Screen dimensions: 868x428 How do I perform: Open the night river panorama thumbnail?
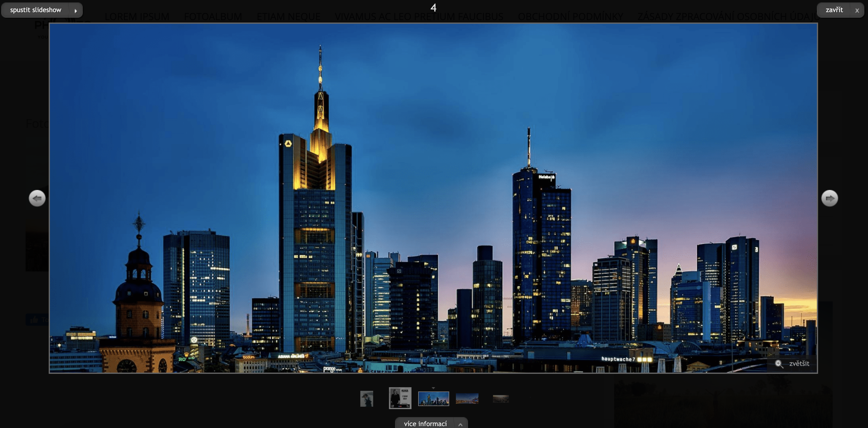[x=467, y=398]
